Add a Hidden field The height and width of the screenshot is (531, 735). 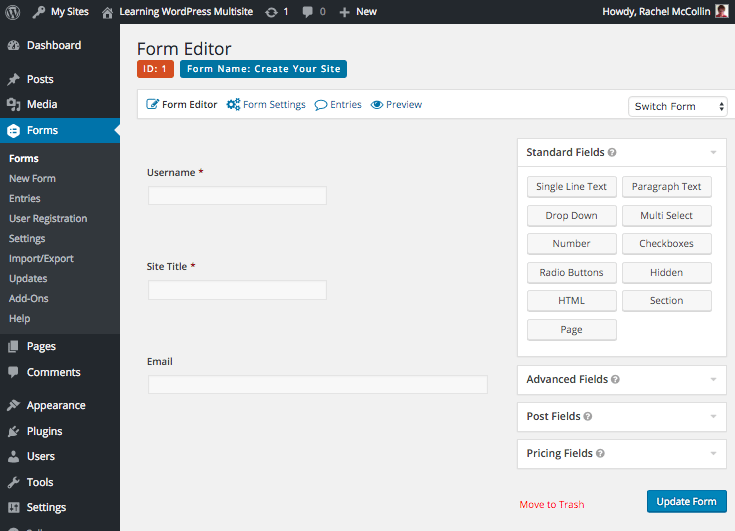pyautogui.click(x=667, y=273)
